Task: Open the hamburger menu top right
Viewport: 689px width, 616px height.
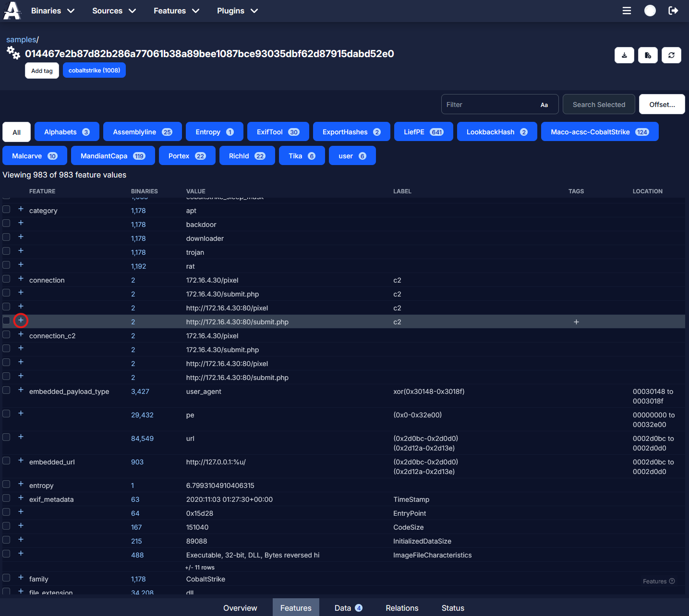Action: coord(627,11)
